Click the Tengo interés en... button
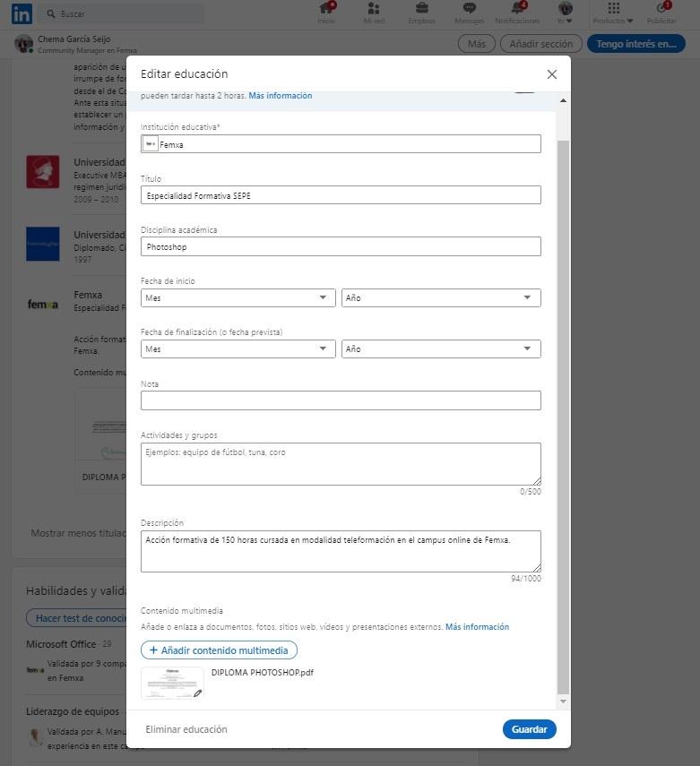Viewport: 700px width, 766px height. [x=636, y=44]
